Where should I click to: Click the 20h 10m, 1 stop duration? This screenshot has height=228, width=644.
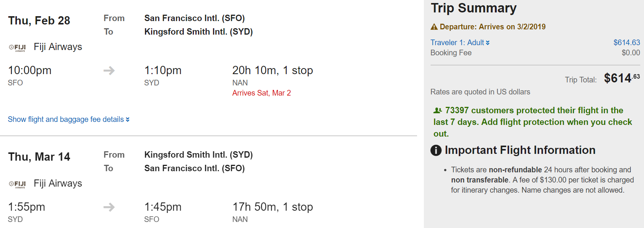click(272, 70)
